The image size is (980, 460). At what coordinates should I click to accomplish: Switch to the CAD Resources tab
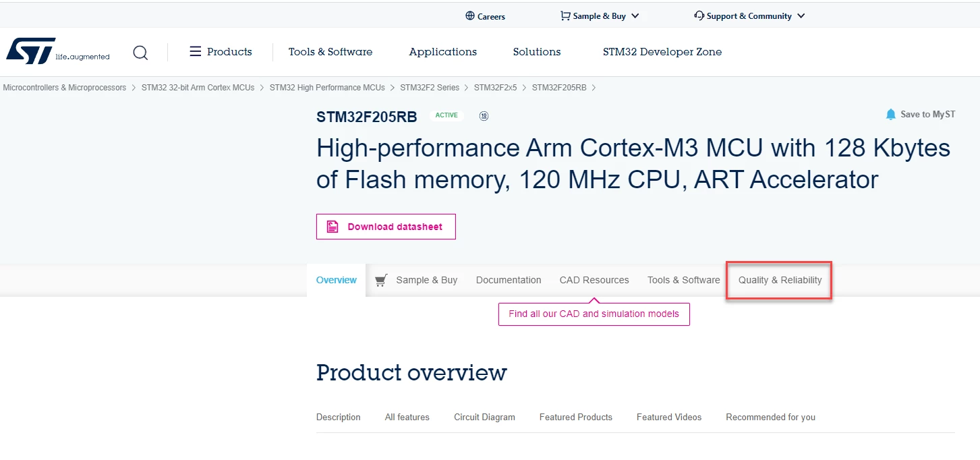(594, 280)
